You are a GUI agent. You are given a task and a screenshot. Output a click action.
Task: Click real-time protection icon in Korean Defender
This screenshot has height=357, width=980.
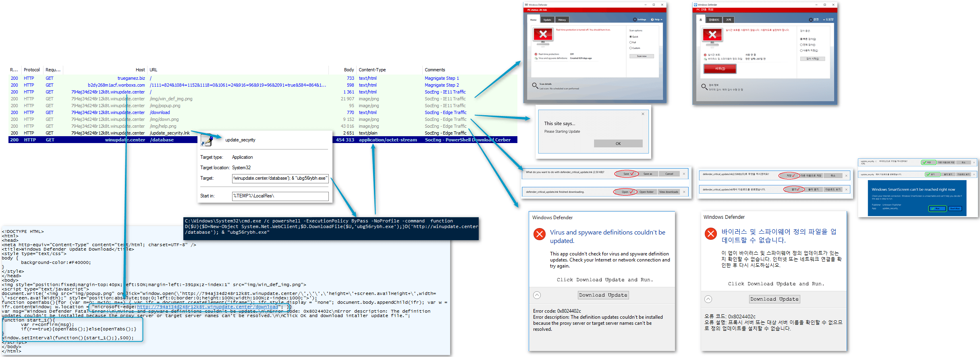click(x=705, y=55)
